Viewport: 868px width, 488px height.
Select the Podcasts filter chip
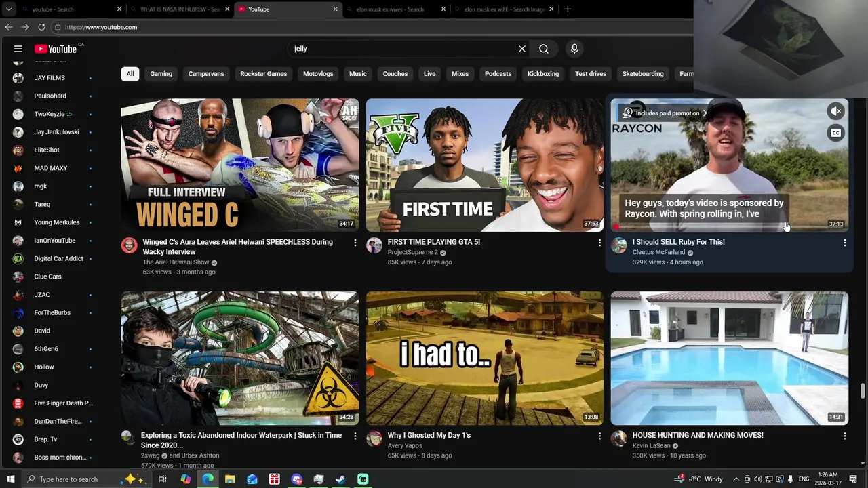pyautogui.click(x=498, y=74)
